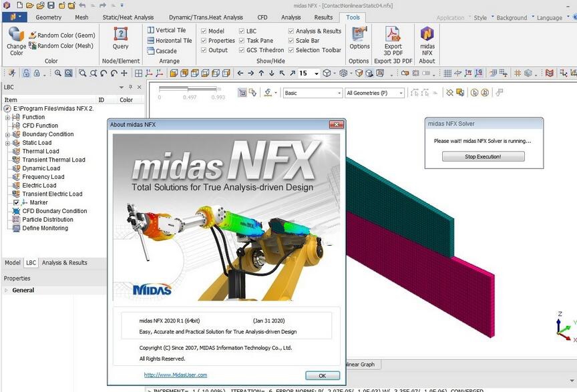Click the zoom-in magnifier toolbar icon
This screenshot has width=577, height=392.
coord(58,73)
